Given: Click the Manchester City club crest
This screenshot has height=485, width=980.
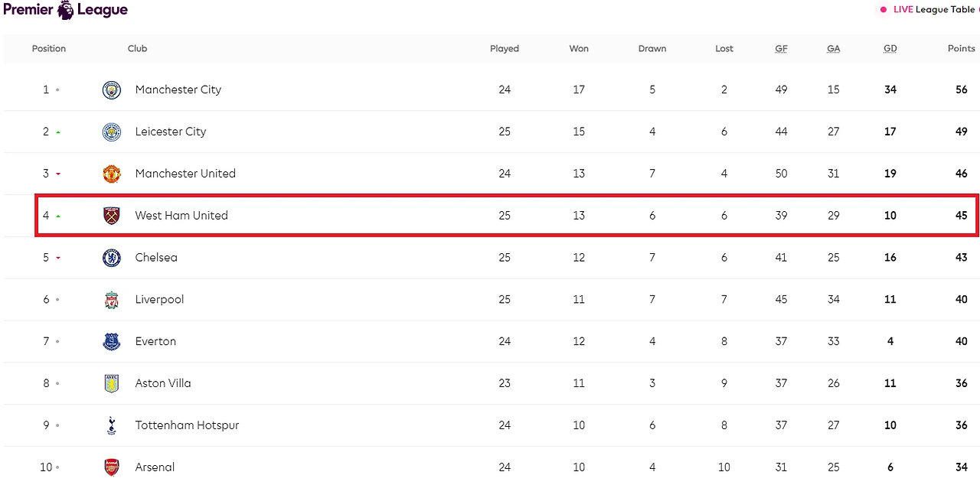Looking at the screenshot, I should pos(112,90).
